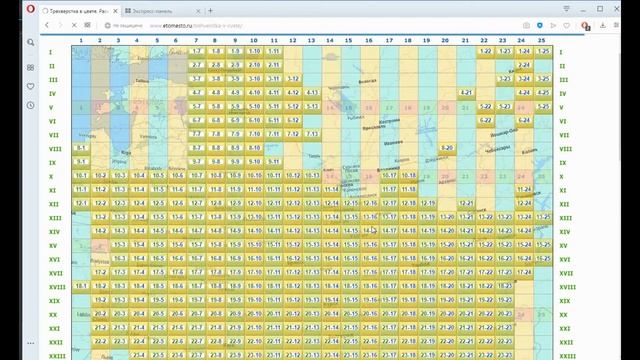Open map sheet 1-7
640x360 pixels.
[197, 51]
